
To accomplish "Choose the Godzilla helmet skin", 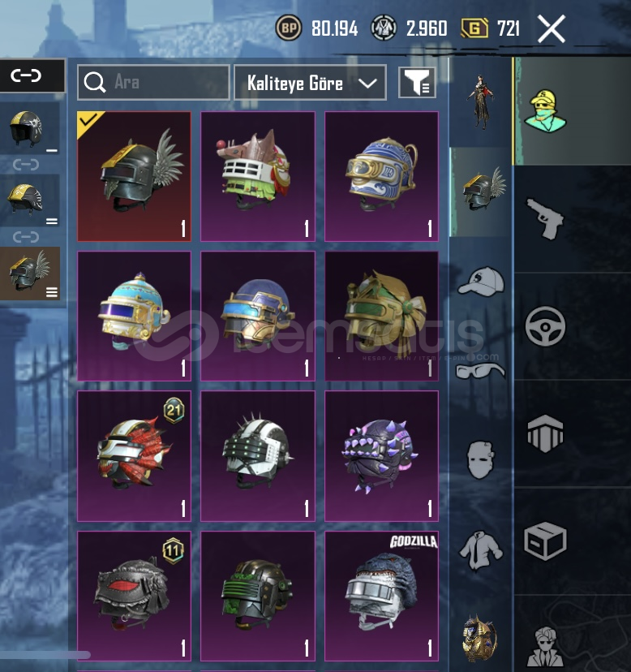I will [381, 596].
